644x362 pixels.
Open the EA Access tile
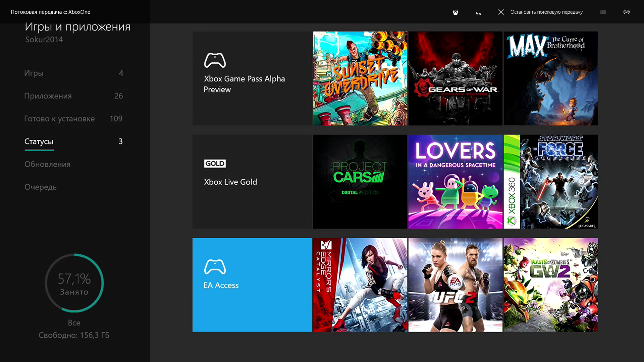click(x=252, y=285)
